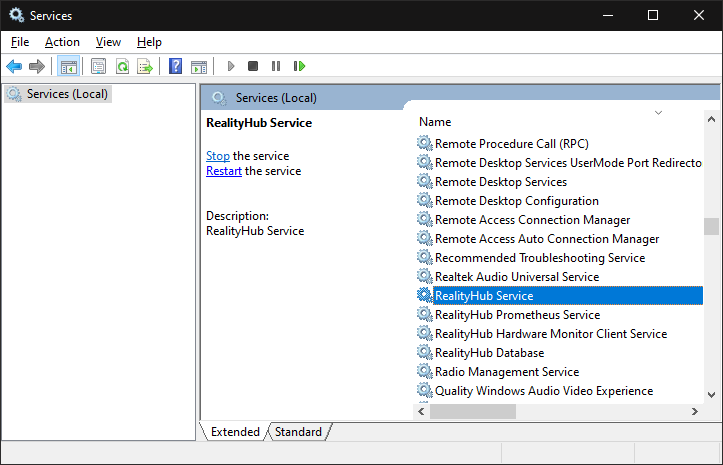Click the Back arrow toolbar icon
The height and width of the screenshot is (465, 723).
(14, 67)
